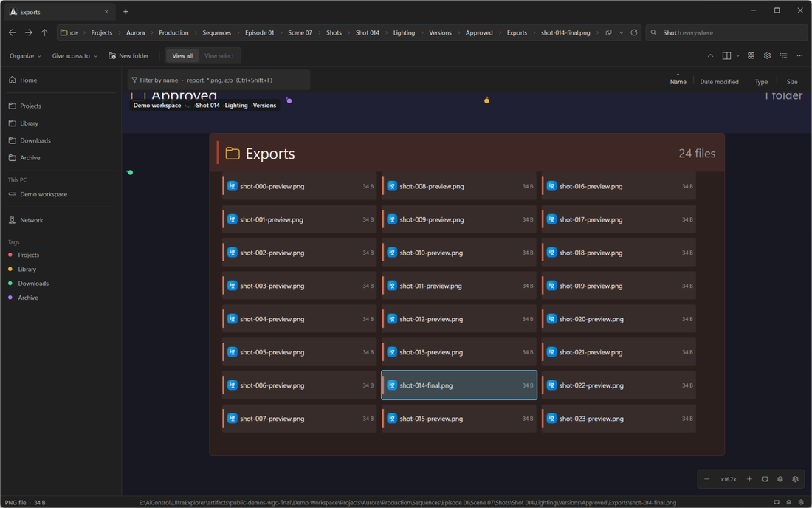
Task: Open address bar history dropdown
Action: coord(621,32)
